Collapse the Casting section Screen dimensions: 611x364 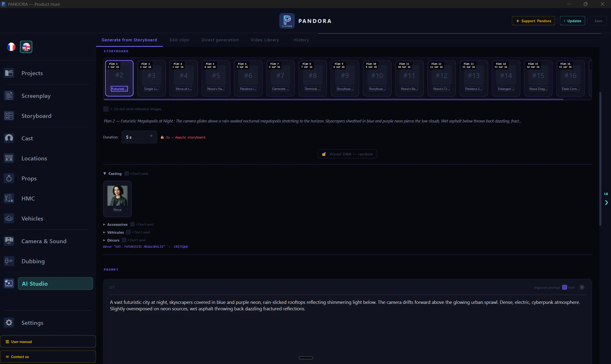pyautogui.click(x=105, y=174)
